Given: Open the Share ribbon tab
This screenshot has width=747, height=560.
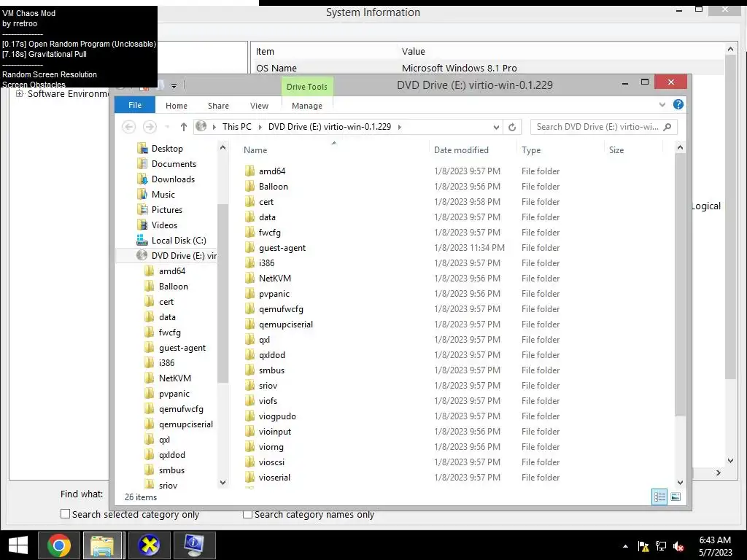Looking at the screenshot, I should pos(218,106).
